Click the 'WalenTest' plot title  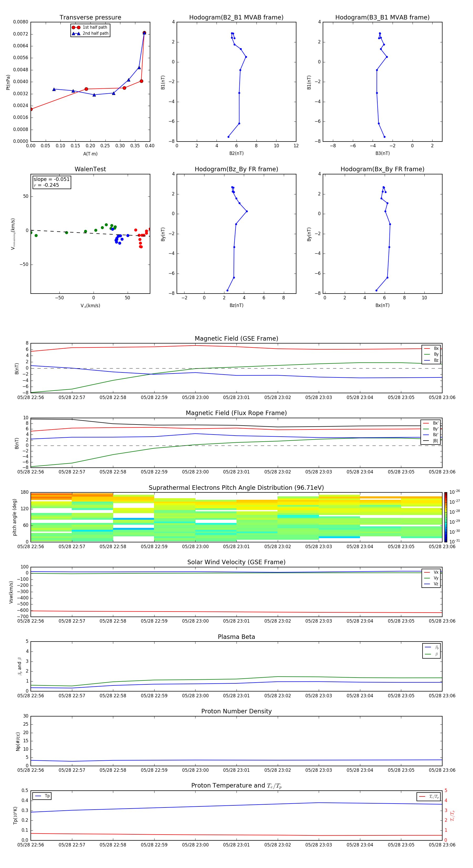point(90,169)
